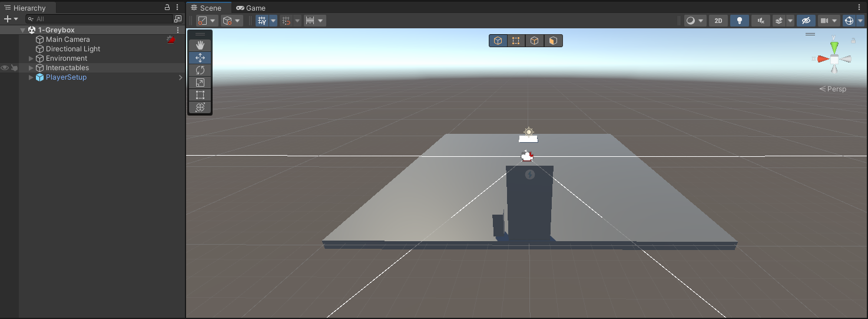Select the Rect tool
868x319 pixels.
pyautogui.click(x=200, y=95)
